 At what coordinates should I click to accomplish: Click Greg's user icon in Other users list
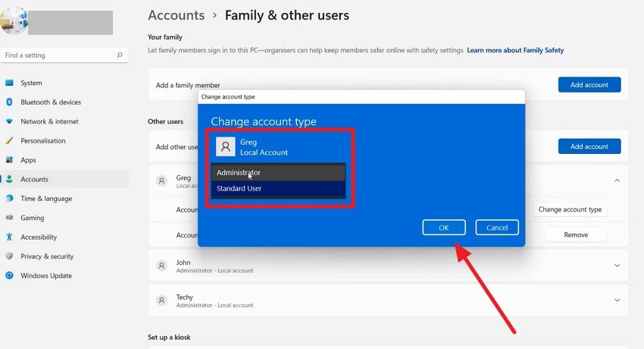(x=162, y=181)
